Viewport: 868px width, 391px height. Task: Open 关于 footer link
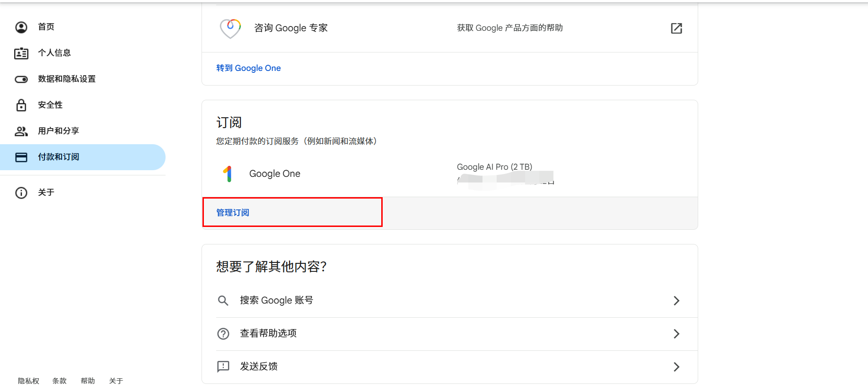click(x=116, y=381)
